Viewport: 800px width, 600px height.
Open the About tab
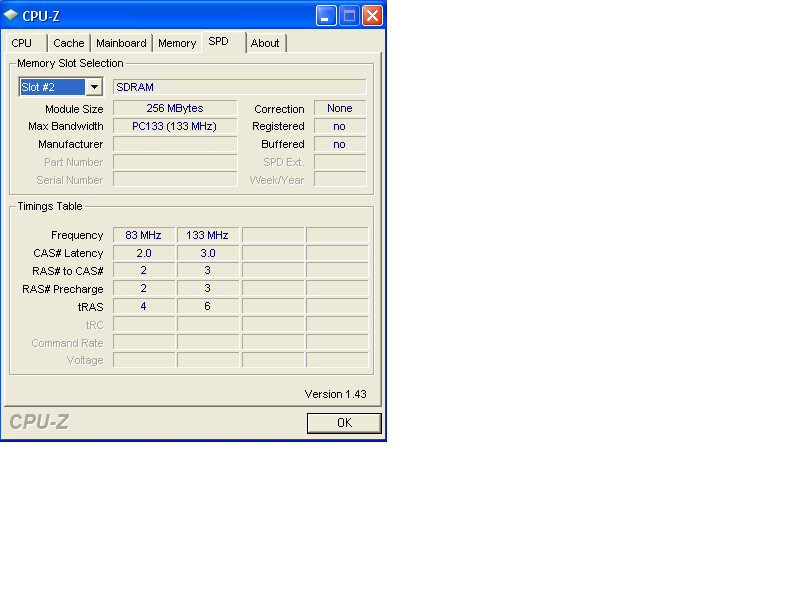click(x=265, y=43)
